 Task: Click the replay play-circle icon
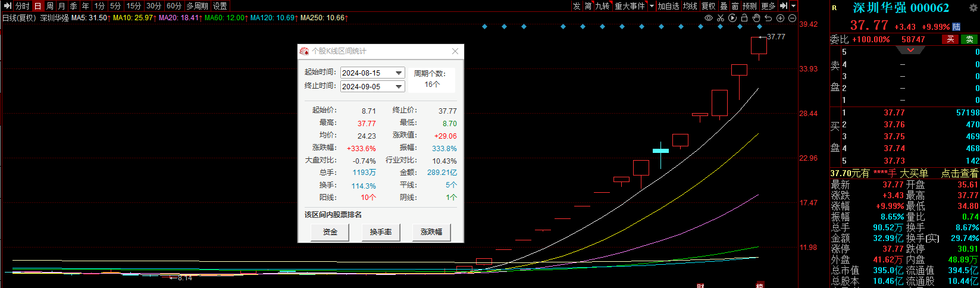pos(732,18)
